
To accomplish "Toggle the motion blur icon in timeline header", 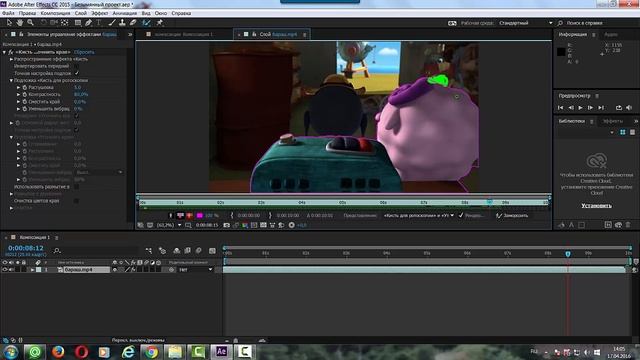I will click(198, 250).
